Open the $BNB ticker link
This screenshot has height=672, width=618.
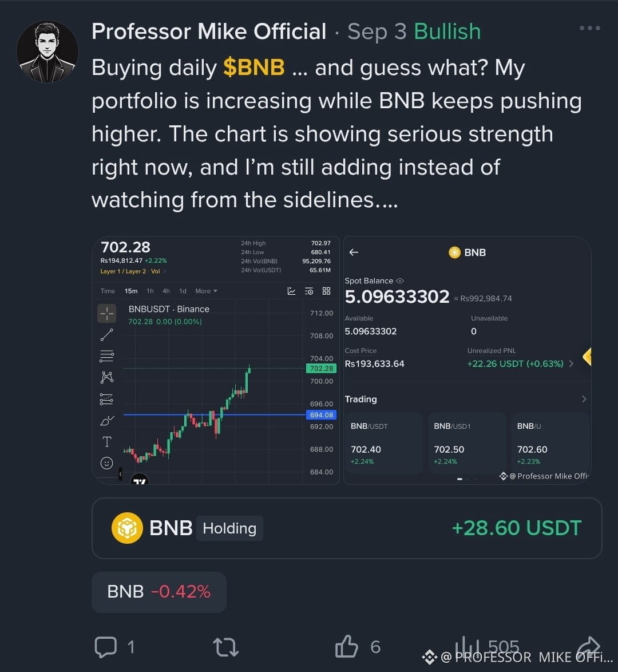pos(253,68)
